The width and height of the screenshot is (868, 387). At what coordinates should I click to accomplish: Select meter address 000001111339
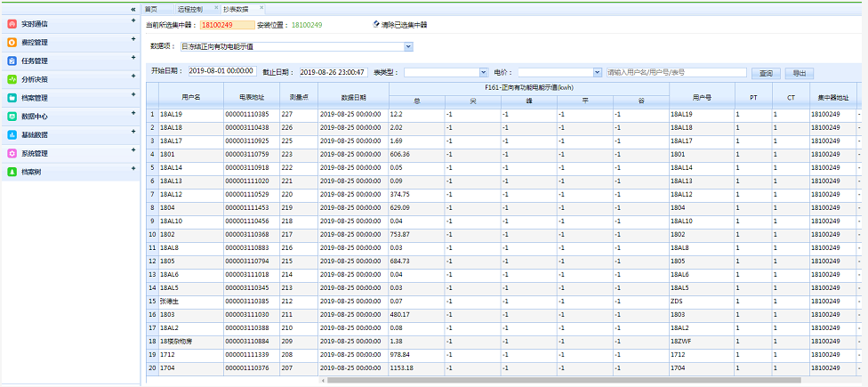click(252, 354)
